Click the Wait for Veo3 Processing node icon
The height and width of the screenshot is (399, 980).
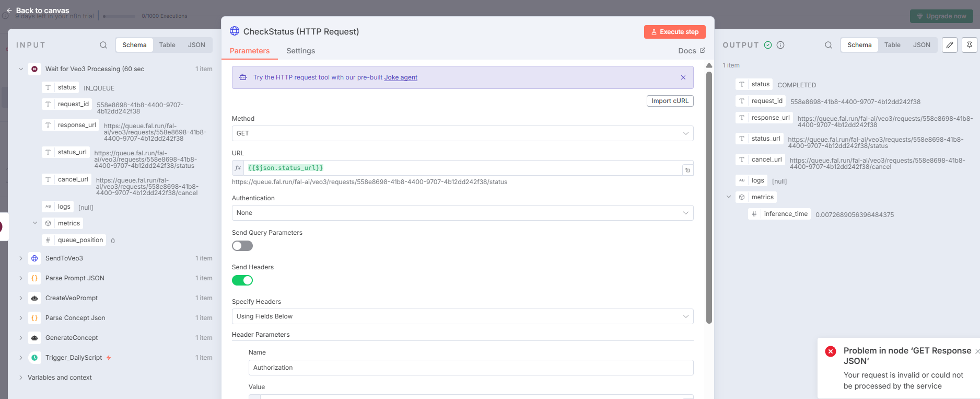point(34,69)
